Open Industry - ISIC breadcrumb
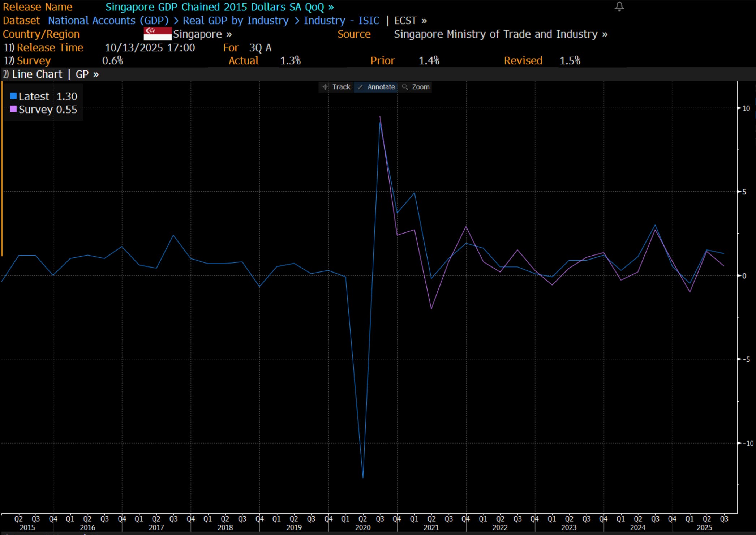This screenshot has width=756, height=535. (x=341, y=21)
